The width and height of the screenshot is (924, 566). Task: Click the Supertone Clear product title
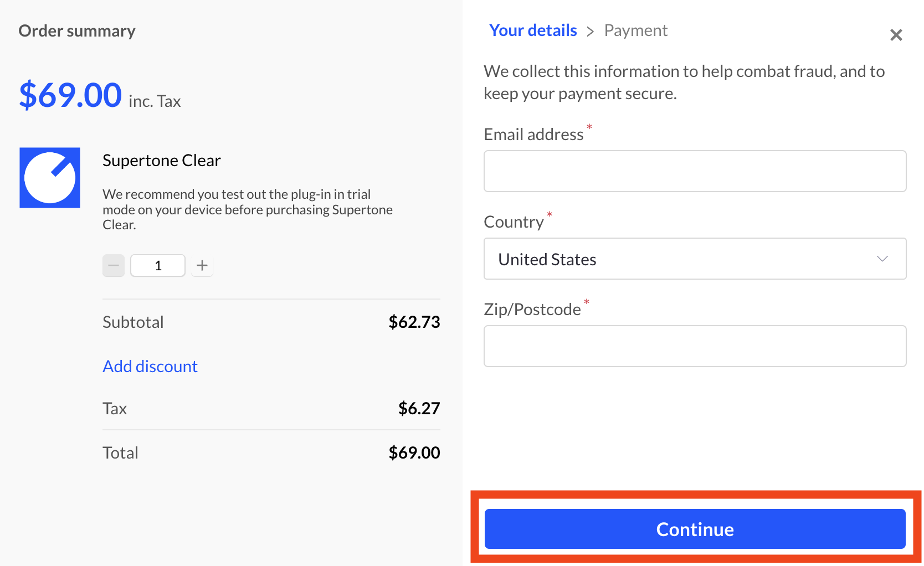[x=162, y=161]
